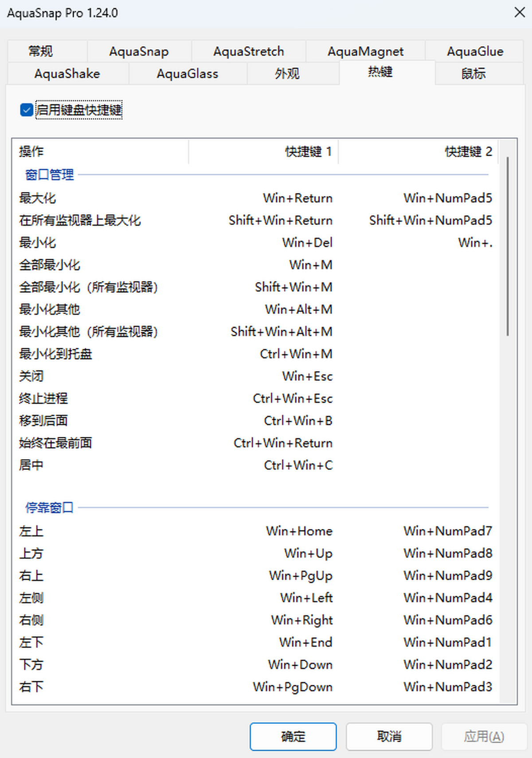The width and height of the screenshot is (532, 758).
Task: Select the 下方 docking row
Action: pyautogui.click(x=255, y=664)
